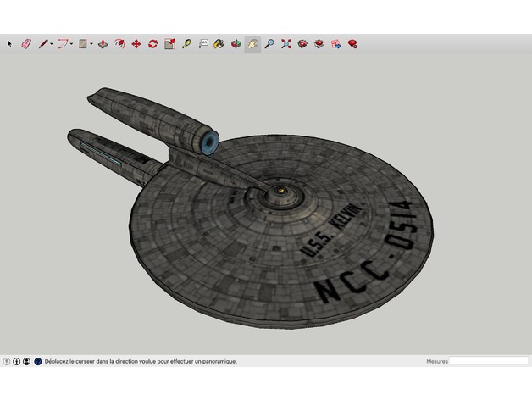Activate the Paint Bucket tool
Image resolution: width=532 pixels, height=400 pixels.
pyautogui.click(x=219, y=44)
